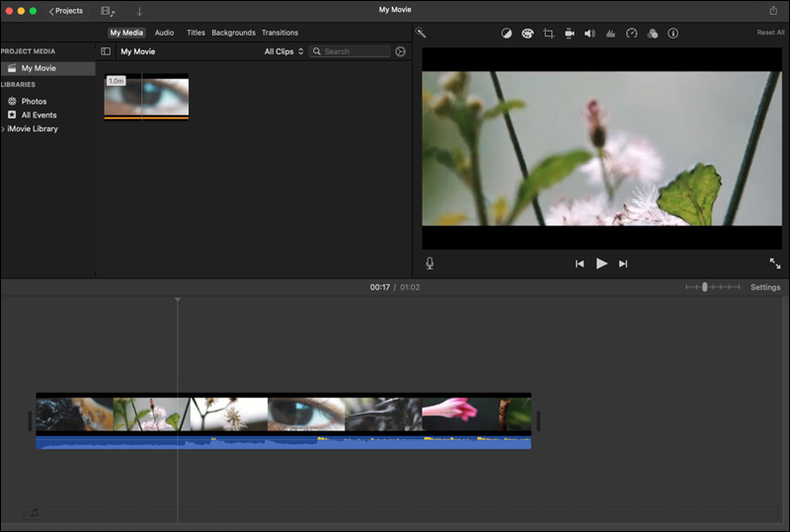Open the noise reduction and equalizer tool
The height and width of the screenshot is (532, 790).
tap(610, 33)
